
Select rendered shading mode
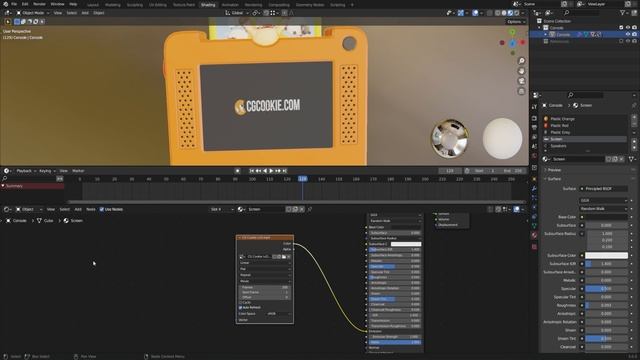click(x=516, y=13)
